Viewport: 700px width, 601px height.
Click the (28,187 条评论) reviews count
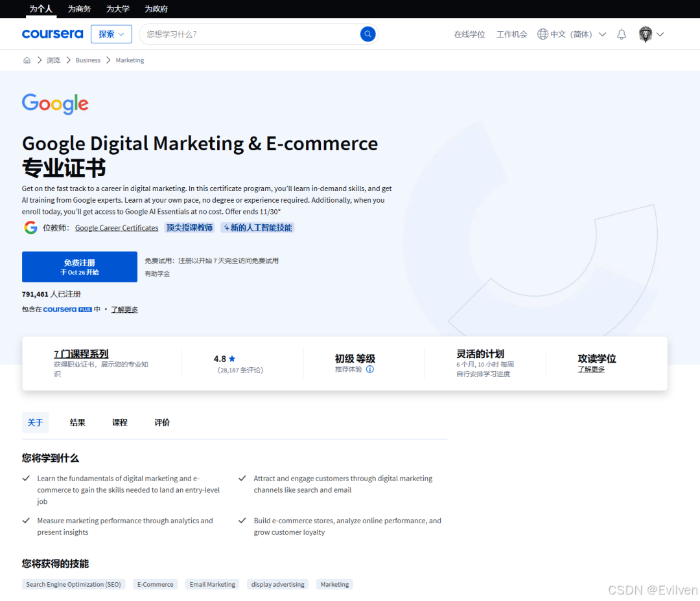pos(240,370)
